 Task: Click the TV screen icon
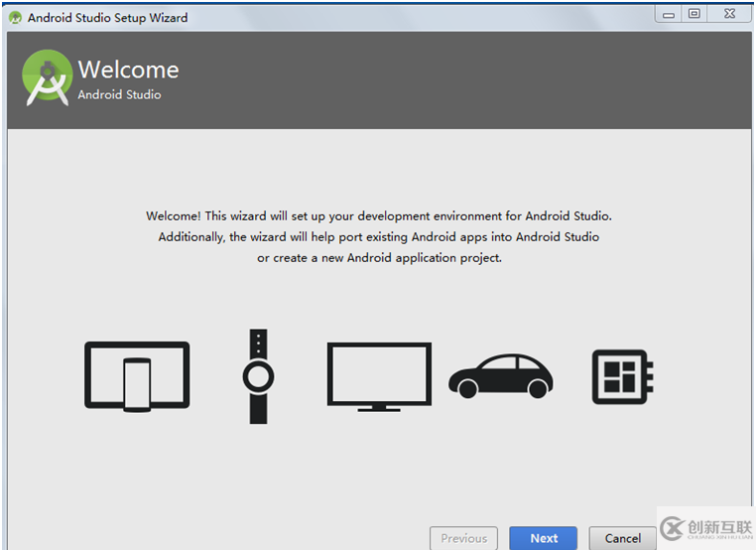pyautogui.click(x=379, y=377)
